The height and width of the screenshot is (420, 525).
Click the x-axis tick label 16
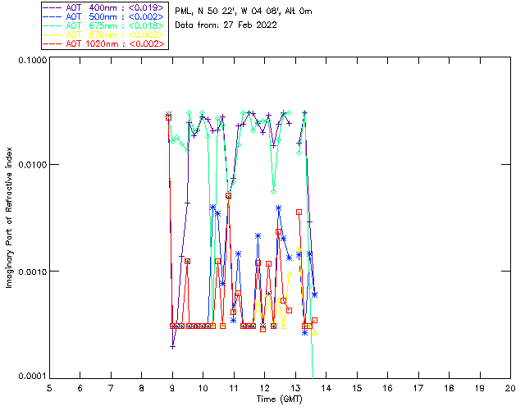click(387, 388)
